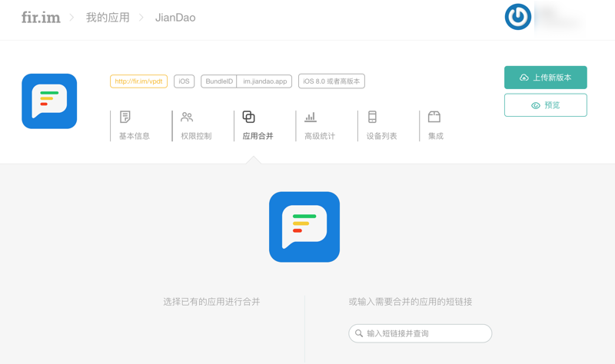Click the document icon above 基本信息
Image resolution: width=615 pixels, height=364 pixels.
(x=125, y=117)
